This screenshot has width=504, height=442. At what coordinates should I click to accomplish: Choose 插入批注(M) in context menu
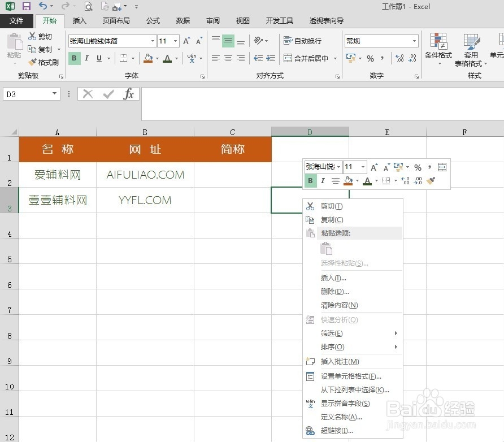tap(353, 362)
